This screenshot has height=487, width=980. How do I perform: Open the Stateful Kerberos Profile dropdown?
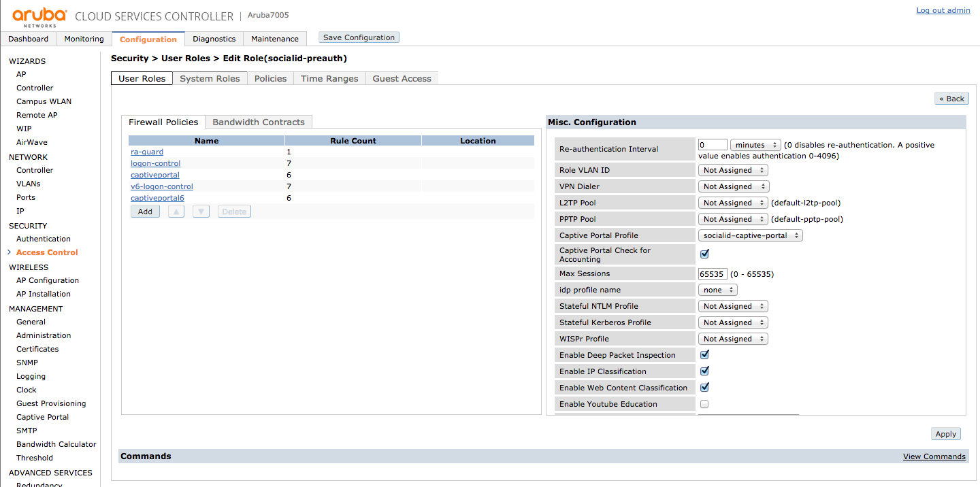733,322
